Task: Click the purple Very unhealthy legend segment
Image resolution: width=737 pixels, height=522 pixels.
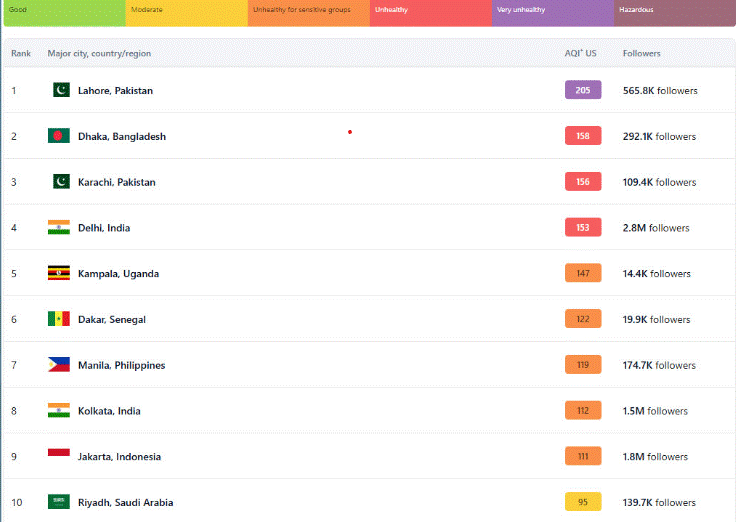Action: [553, 12]
